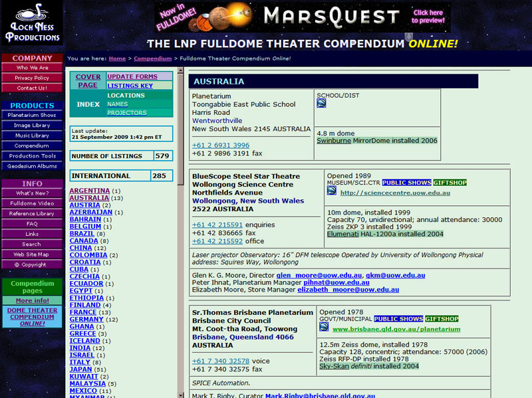
Task: Open What's New? info page
Action: tap(32, 193)
